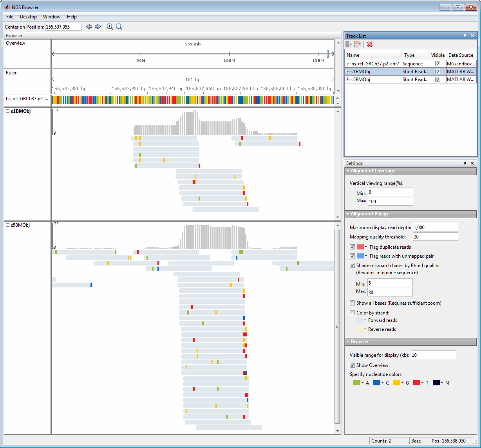Enable Show all bases option

(353, 303)
